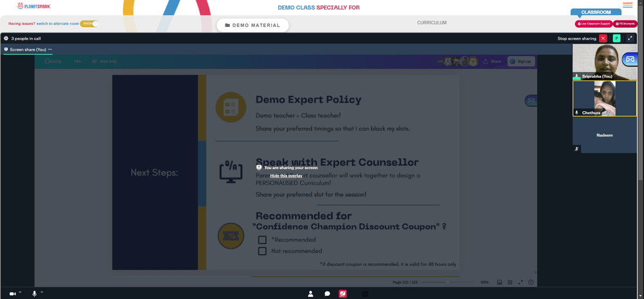The height and width of the screenshot is (299, 644).
Task: Enter fullscreen with the expand arrows icon
Action: pos(630,38)
